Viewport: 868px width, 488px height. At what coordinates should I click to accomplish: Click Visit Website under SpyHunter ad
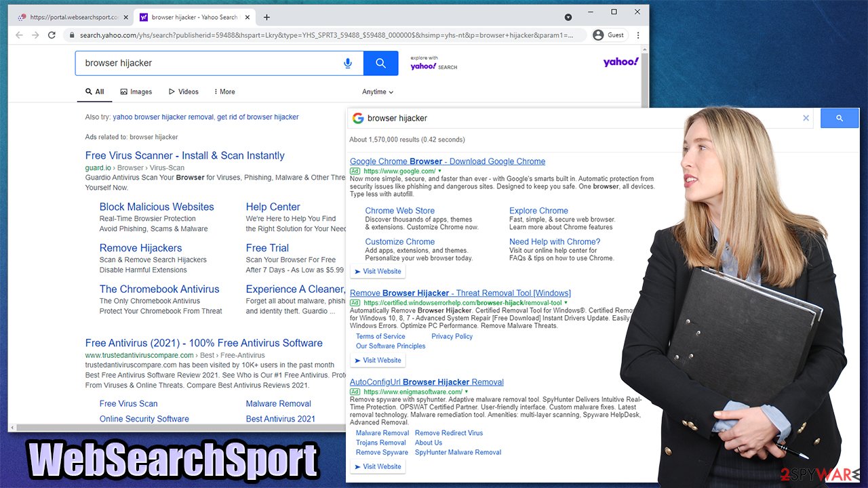pos(378,466)
